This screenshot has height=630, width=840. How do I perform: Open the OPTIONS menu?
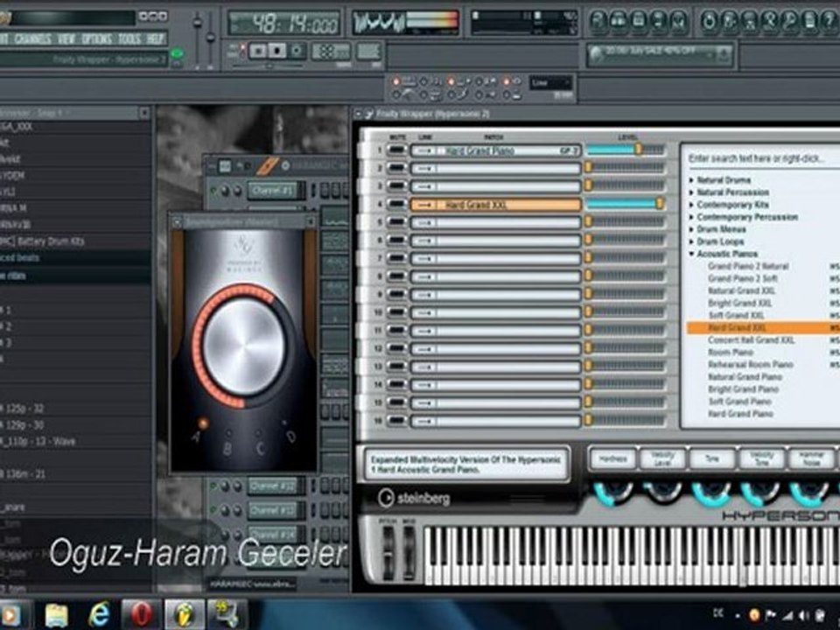[97, 39]
